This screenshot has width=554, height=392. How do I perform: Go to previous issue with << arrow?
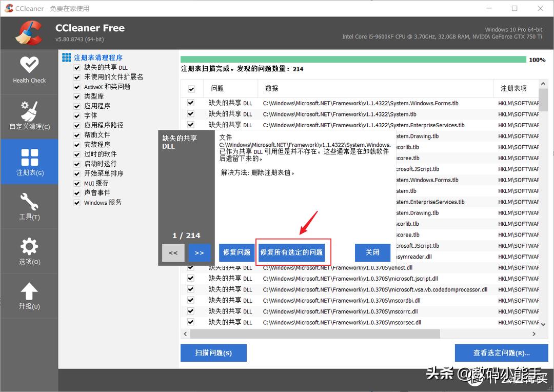(173, 252)
